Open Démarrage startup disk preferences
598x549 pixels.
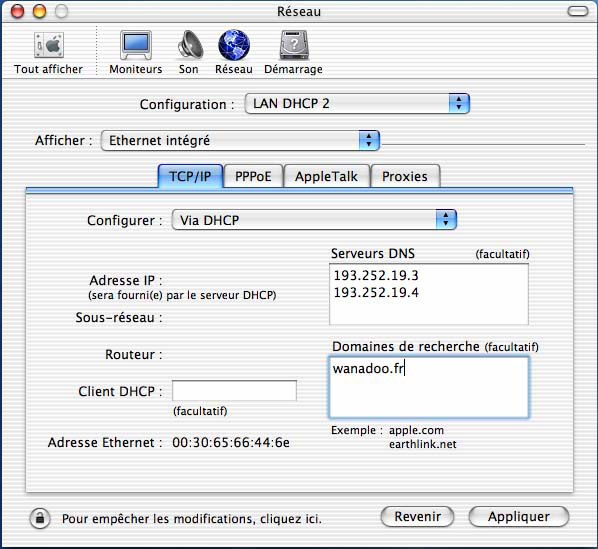pos(294,45)
